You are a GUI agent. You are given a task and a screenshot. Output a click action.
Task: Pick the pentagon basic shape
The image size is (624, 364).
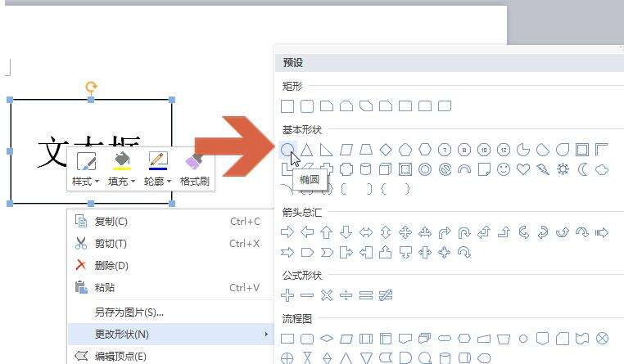(x=405, y=150)
